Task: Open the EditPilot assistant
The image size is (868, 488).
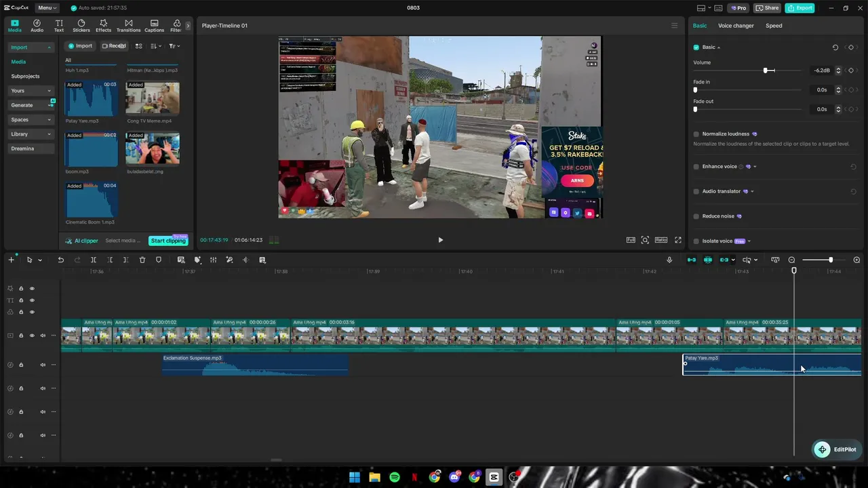Action: [835, 449]
